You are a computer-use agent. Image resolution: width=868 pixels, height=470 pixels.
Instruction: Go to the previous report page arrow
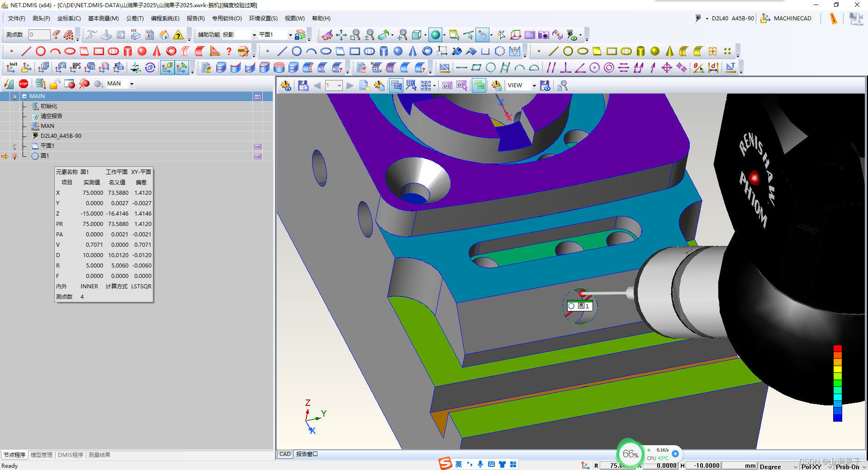click(317, 85)
